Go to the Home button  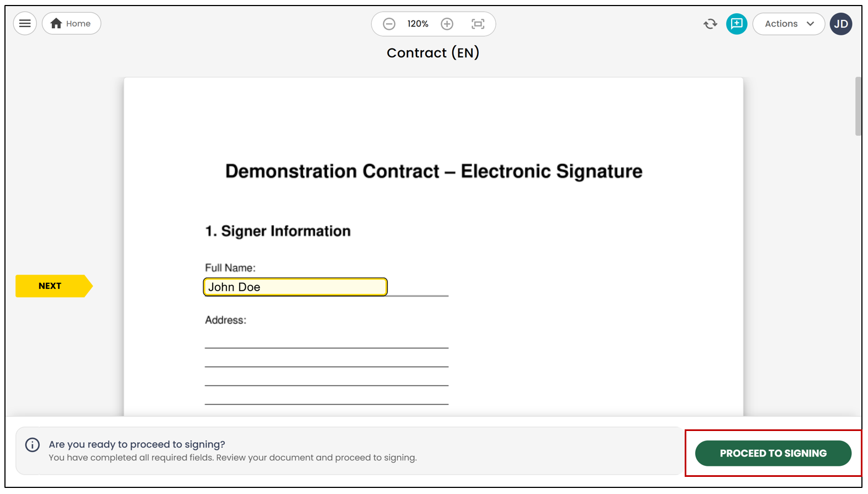(x=71, y=24)
